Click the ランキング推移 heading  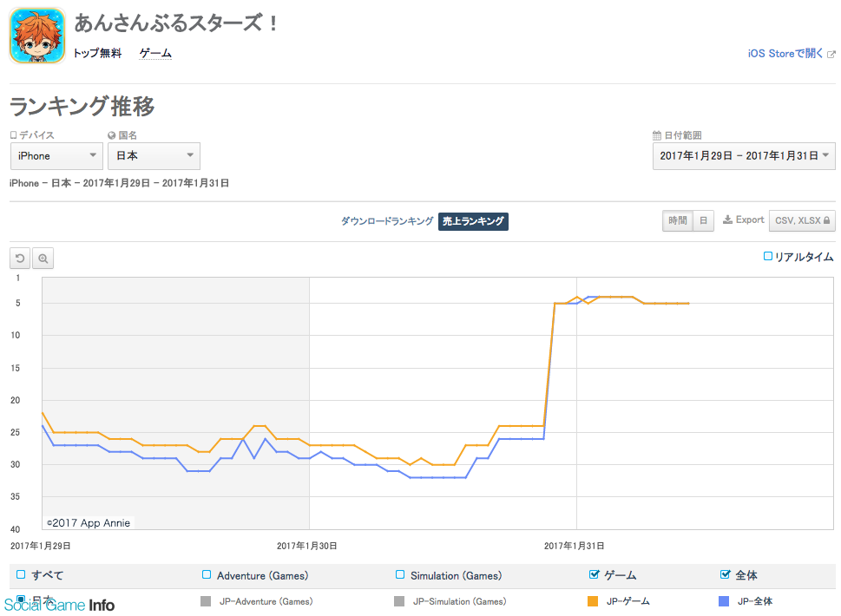pyautogui.click(x=82, y=106)
